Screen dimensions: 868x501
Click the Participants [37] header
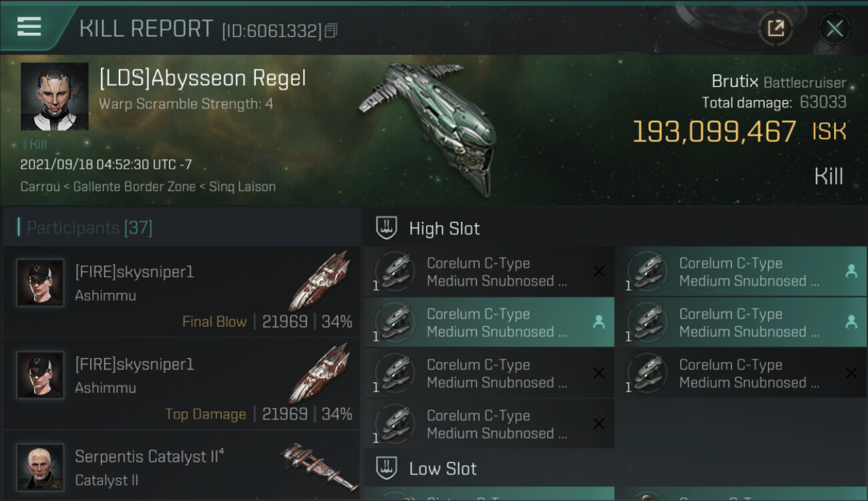tap(89, 228)
